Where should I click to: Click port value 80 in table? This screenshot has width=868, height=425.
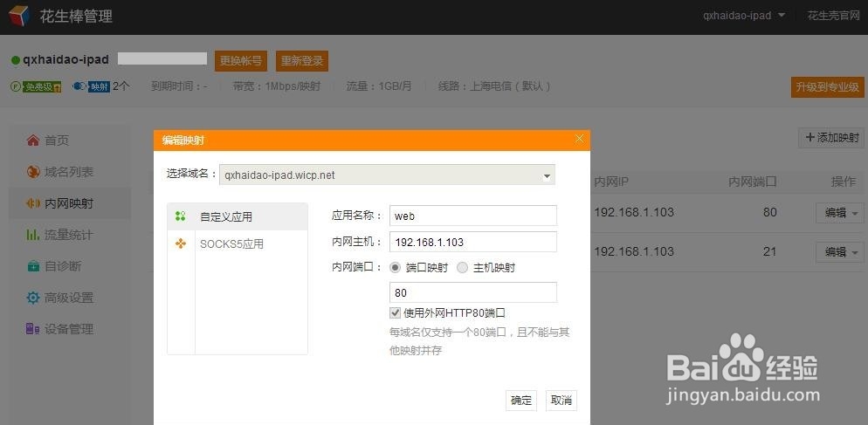click(x=769, y=213)
